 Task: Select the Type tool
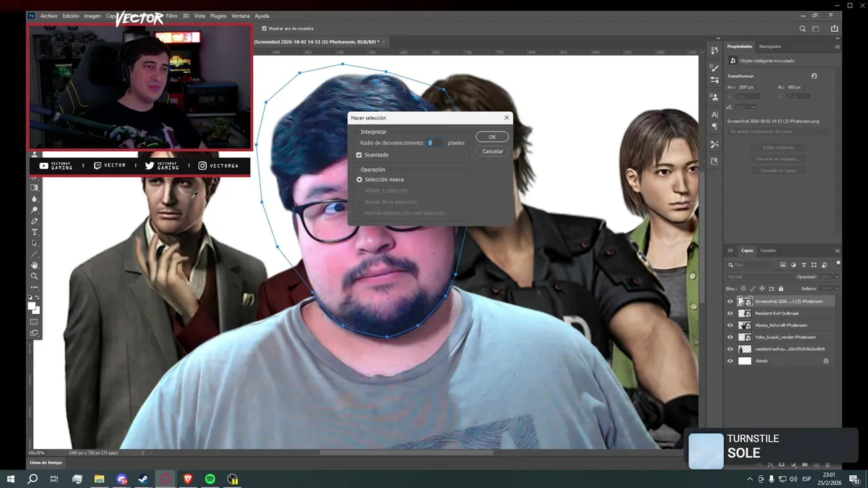point(35,232)
